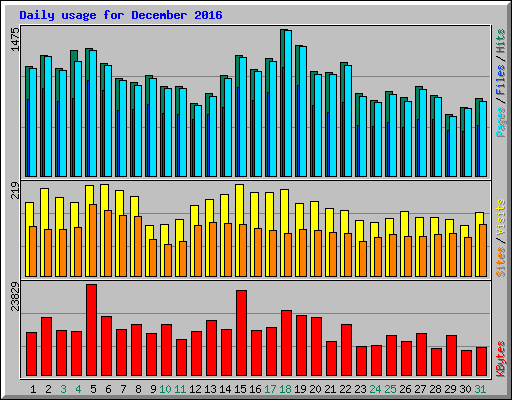This screenshot has height=400, width=512.
Task: Click day 16 on the date axis
Action: [x=255, y=389]
